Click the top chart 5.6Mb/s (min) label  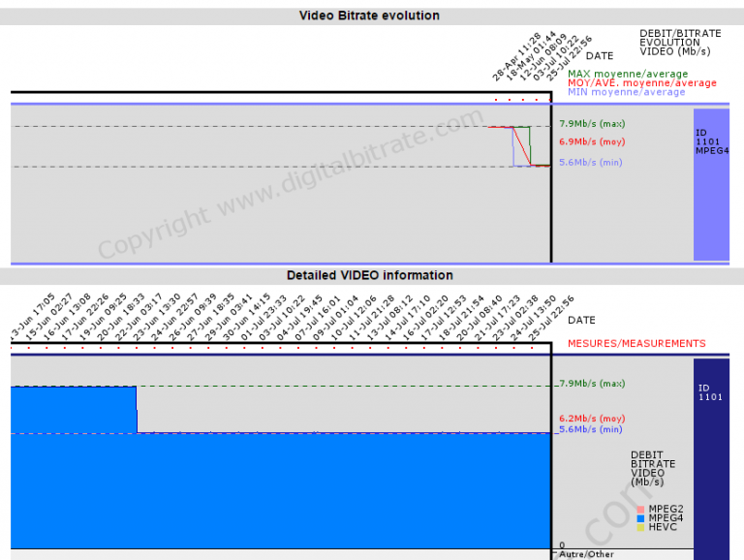[591, 163]
